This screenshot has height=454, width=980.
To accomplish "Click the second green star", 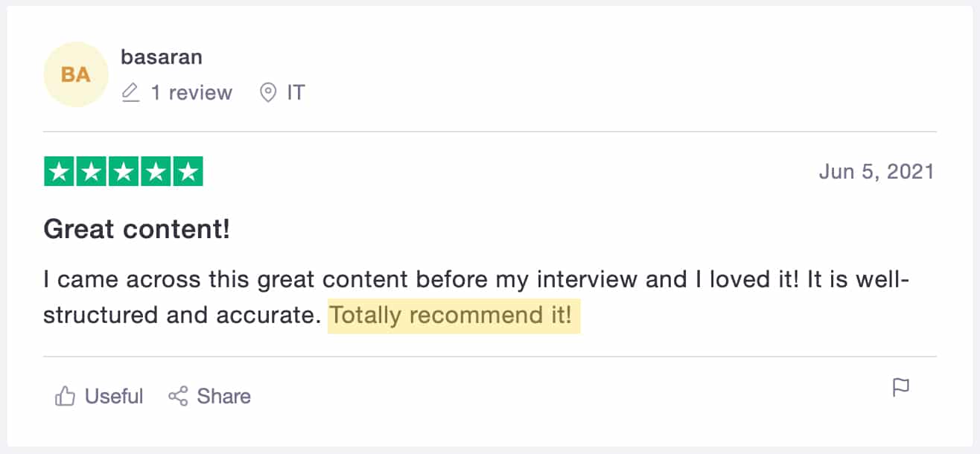I will tap(91, 172).
